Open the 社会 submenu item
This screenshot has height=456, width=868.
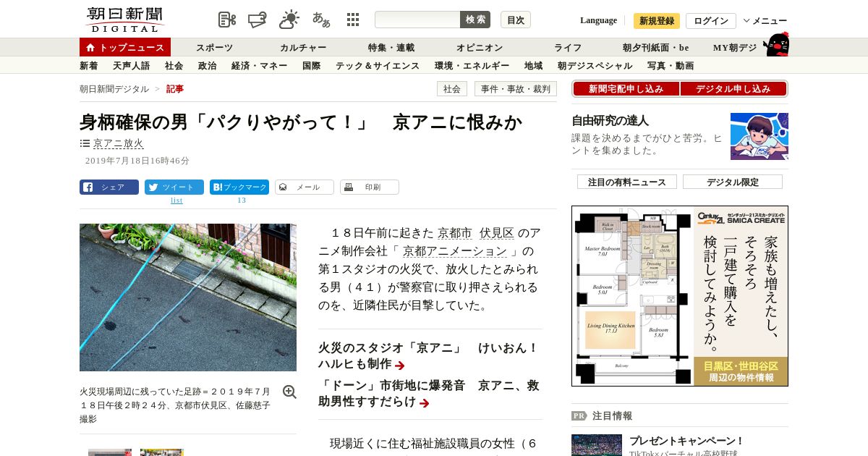click(x=174, y=65)
